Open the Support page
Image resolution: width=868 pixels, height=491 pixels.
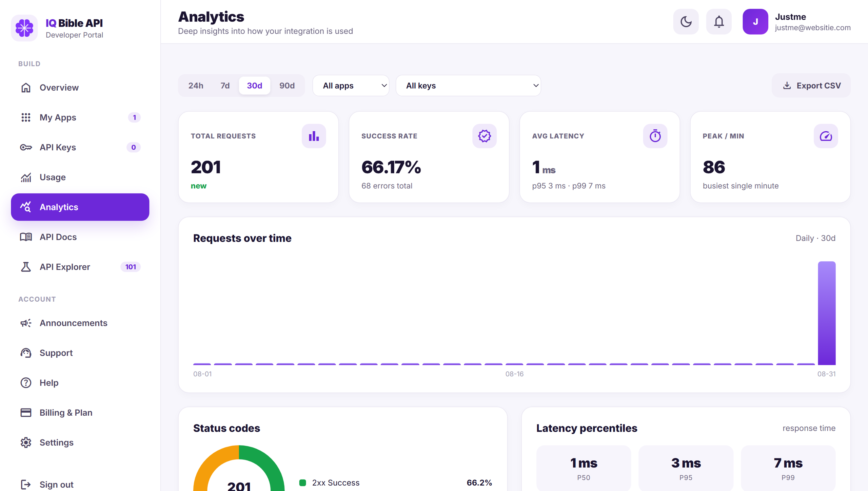(80, 353)
